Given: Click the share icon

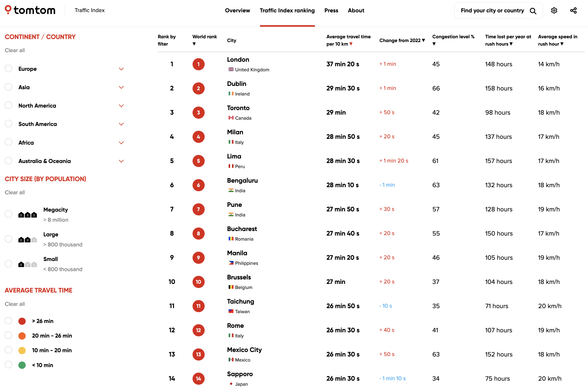Looking at the screenshot, I should tap(573, 11).
